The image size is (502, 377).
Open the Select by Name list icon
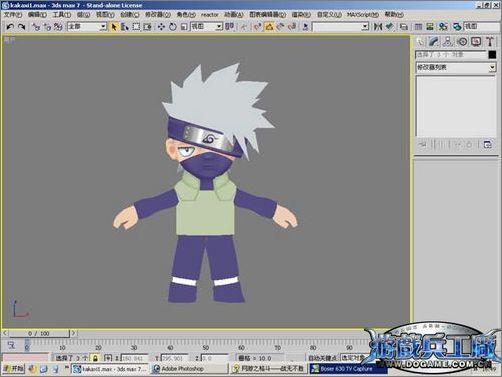[125, 27]
